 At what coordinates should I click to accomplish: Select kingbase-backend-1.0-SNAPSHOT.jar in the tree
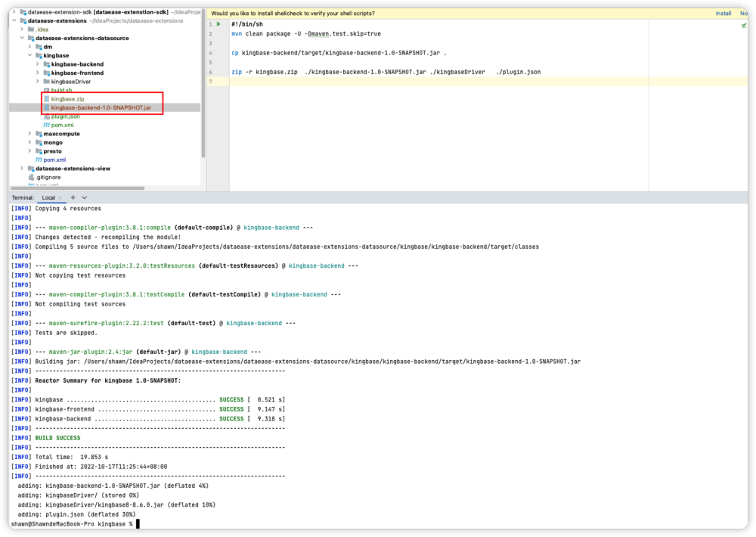(x=101, y=107)
